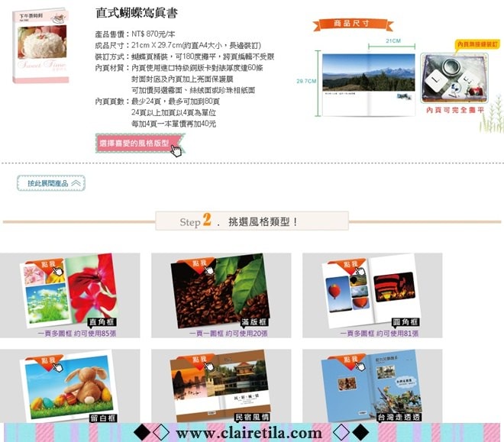Click the chevron icon beside 按此展開產品
This screenshot has width=504, height=442.
coord(76,183)
